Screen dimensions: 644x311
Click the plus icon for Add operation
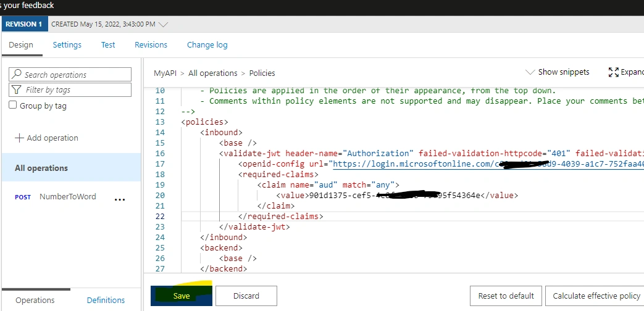[x=19, y=138]
